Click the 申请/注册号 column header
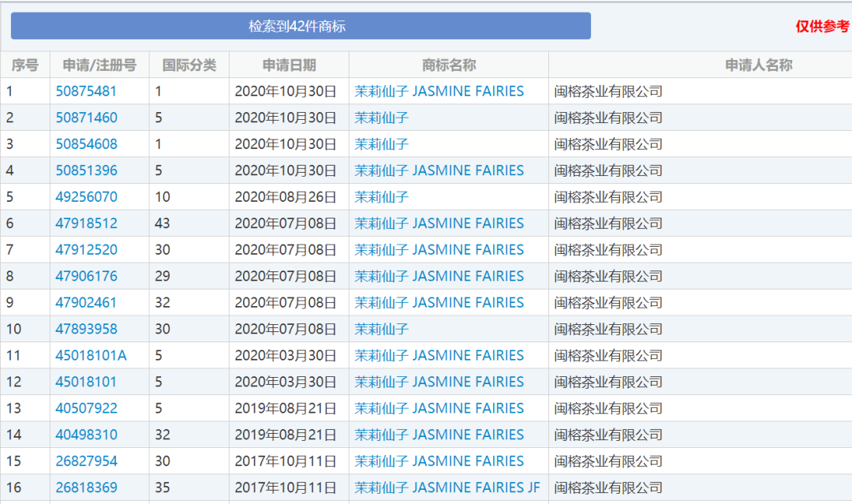The image size is (852, 504). tap(99, 65)
